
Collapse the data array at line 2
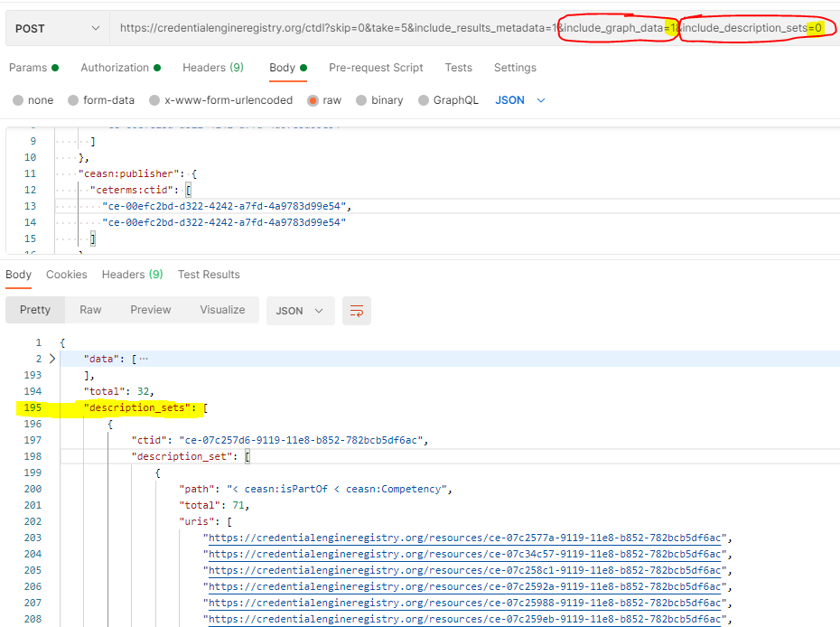click(51, 358)
